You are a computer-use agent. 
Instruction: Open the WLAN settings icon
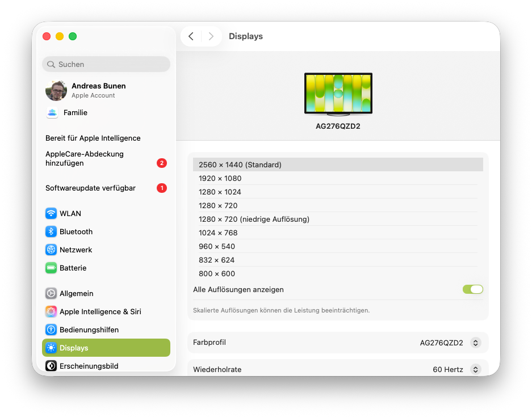pyautogui.click(x=52, y=213)
